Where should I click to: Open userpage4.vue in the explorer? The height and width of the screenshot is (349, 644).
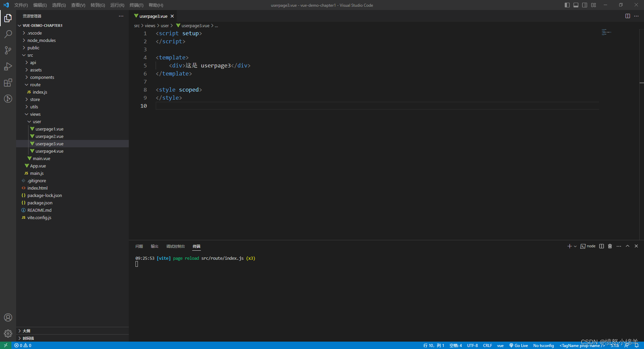[72, 151]
